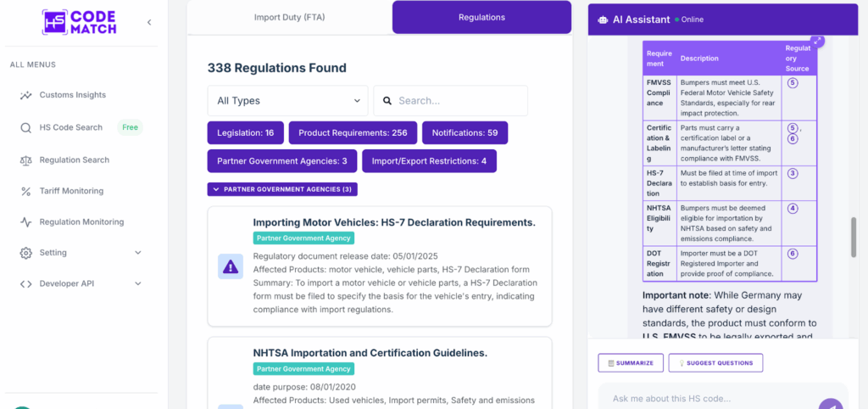Screen dimensions: 868x409
Task: Click the Customs Insights chart icon
Action: click(x=25, y=95)
